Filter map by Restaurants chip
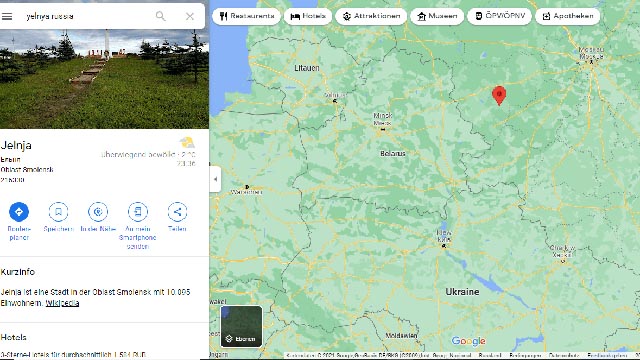The height and width of the screenshot is (360, 640). click(x=247, y=16)
